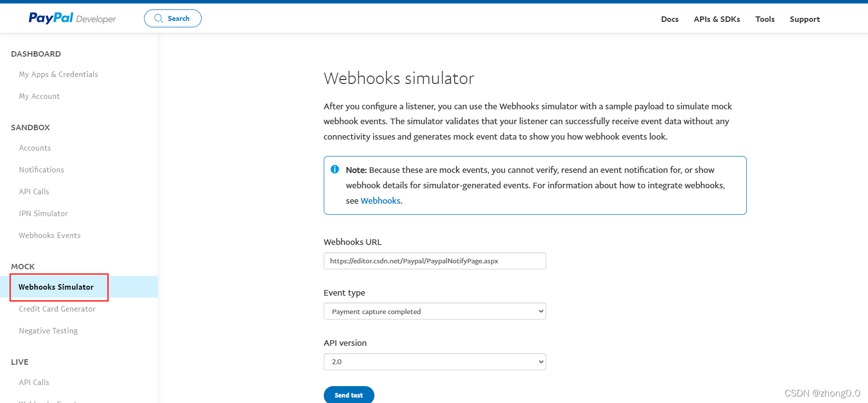This screenshot has height=403, width=868.
Task: Open the IPN Simulator
Action: click(x=43, y=213)
